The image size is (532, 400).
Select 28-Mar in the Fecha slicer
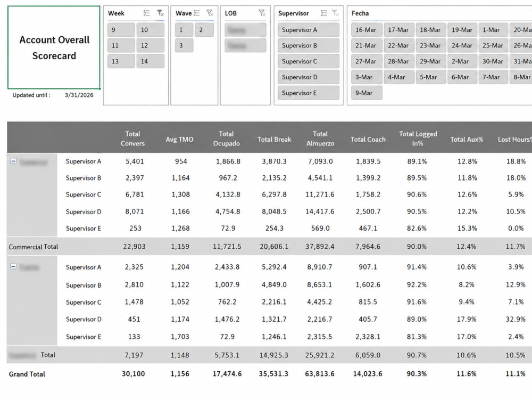click(399, 61)
